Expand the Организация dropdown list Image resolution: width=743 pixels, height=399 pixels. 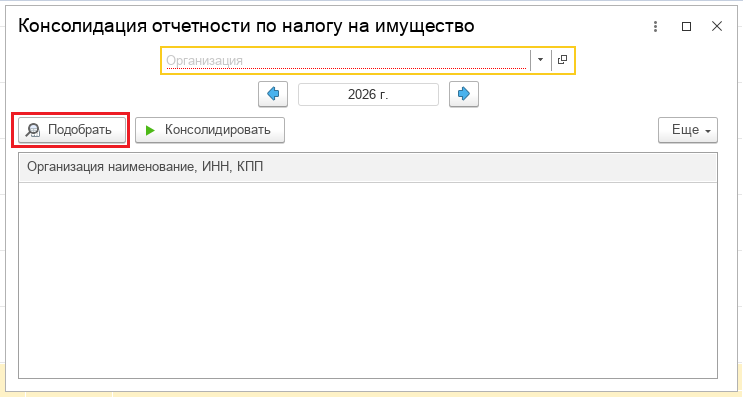point(540,60)
